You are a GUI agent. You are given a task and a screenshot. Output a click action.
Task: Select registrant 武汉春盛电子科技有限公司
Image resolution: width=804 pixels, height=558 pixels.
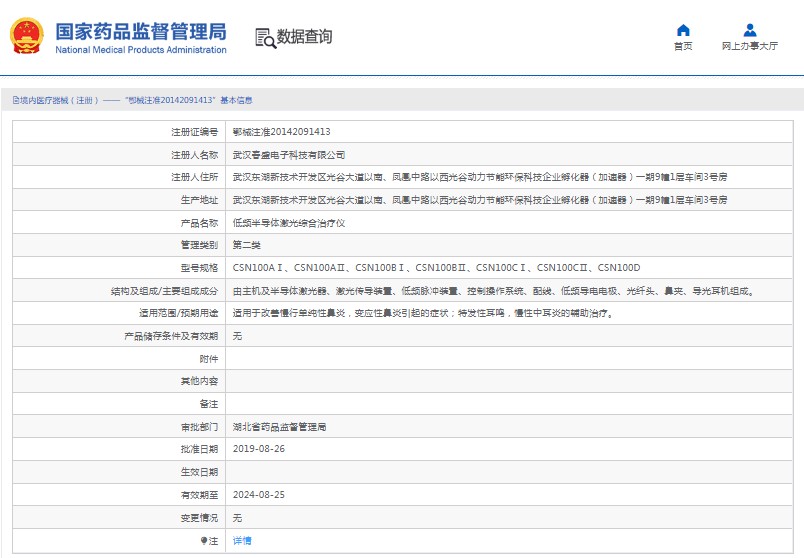[x=289, y=155]
